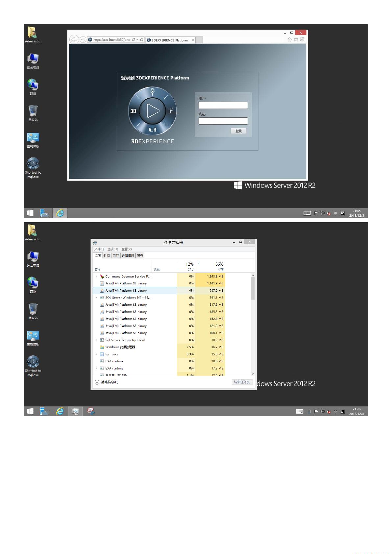The image size is (392, 554).
Task: Open the 选项(O) menu in Task Manager
Action: pyautogui.click(x=112, y=249)
